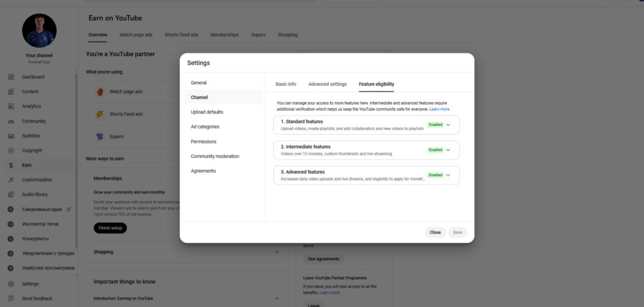
Task: Click the Save button
Action: point(458,232)
